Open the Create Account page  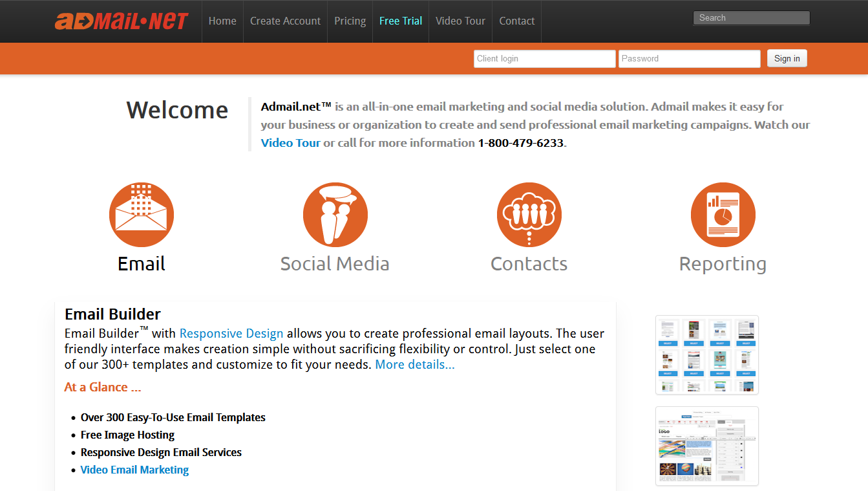tap(285, 21)
